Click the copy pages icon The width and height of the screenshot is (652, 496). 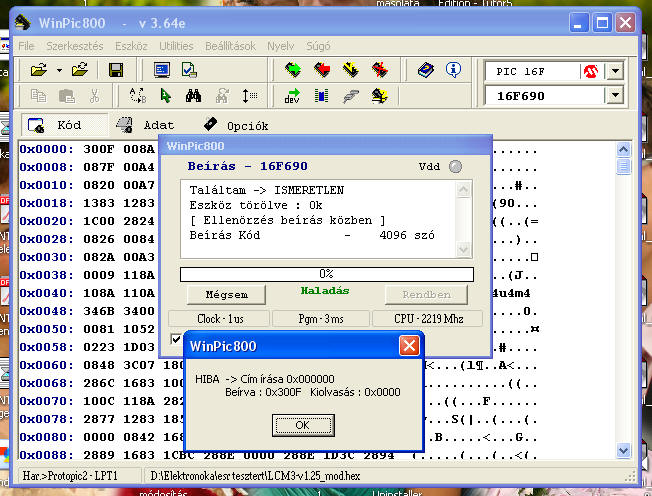(39, 96)
